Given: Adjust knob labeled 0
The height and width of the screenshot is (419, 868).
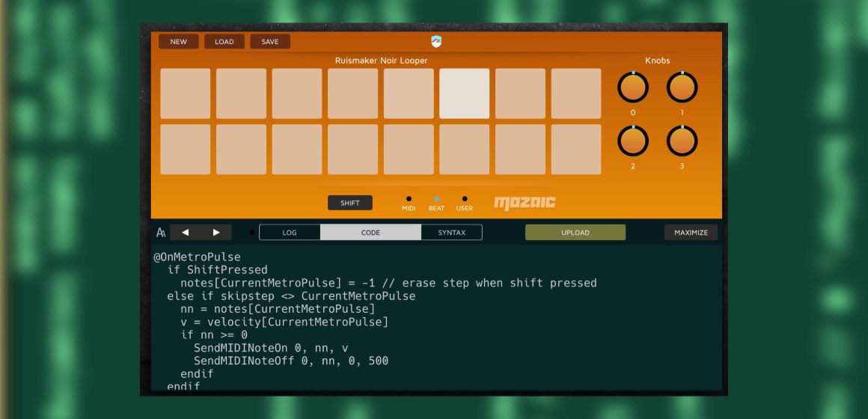Looking at the screenshot, I should pos(633,88).
